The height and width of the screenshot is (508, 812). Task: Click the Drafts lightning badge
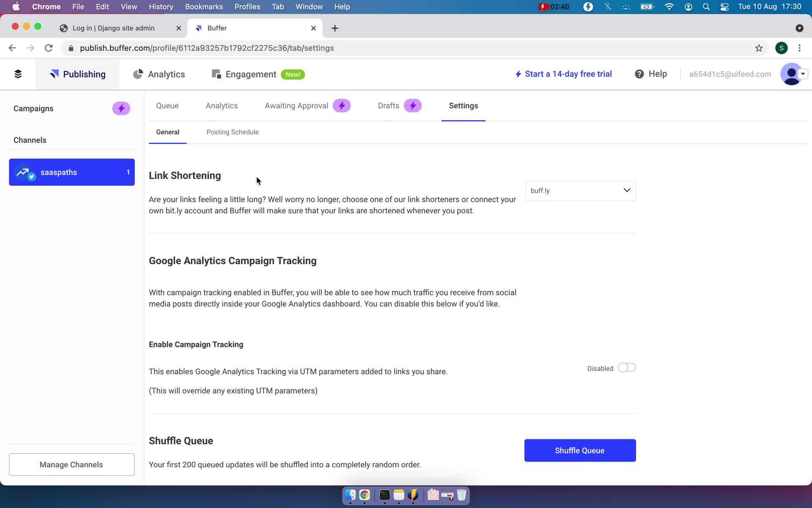(x=413, y=106)
